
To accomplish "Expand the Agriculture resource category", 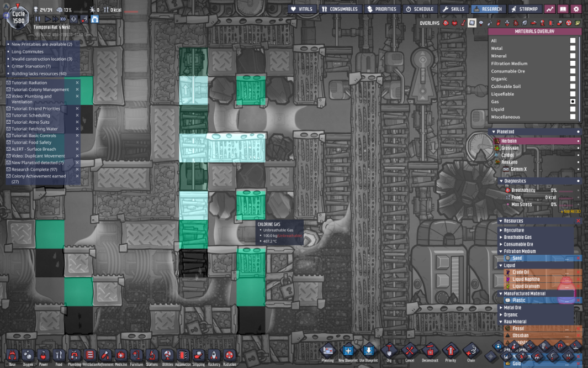I will [x=501, y=230].
